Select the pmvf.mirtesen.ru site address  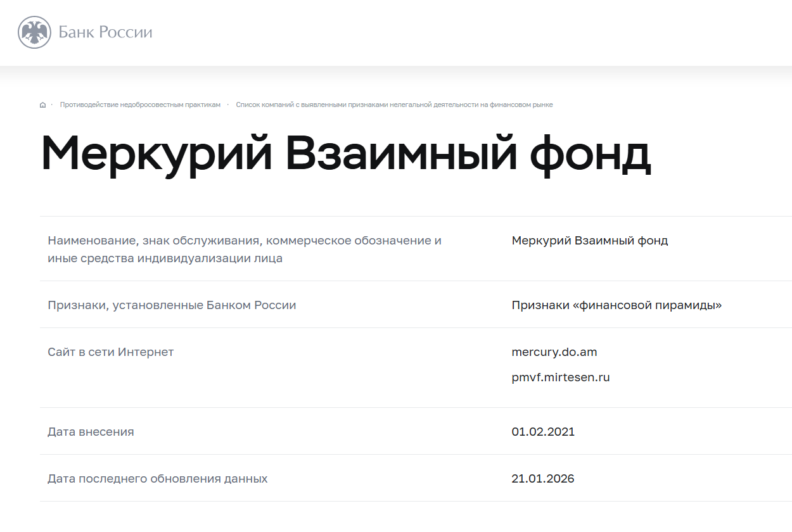(561, 378)
